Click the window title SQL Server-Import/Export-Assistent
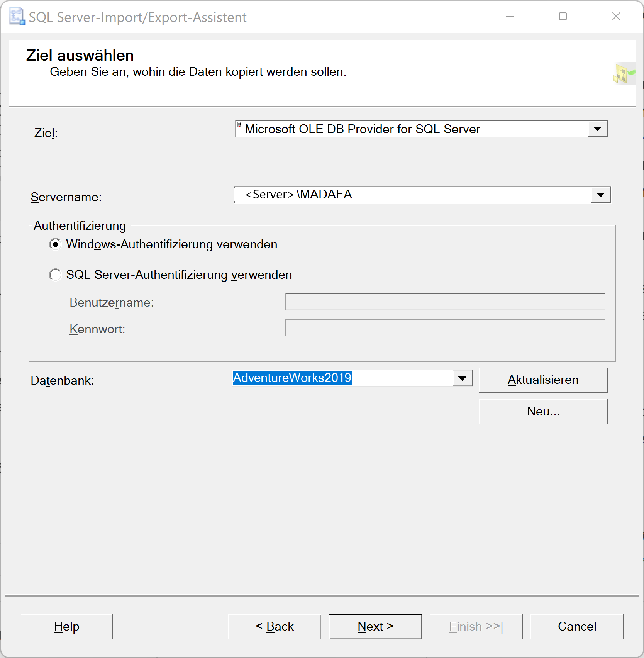This screenshot has width=644, height=658. (x=137, y=17)
